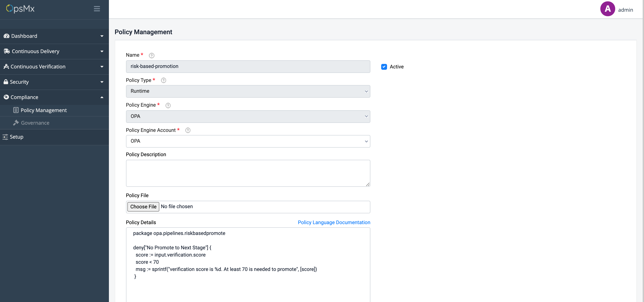Screen dimensions: 644x302
Task: Click the Choose File button
Action: [x=143, y=207]
